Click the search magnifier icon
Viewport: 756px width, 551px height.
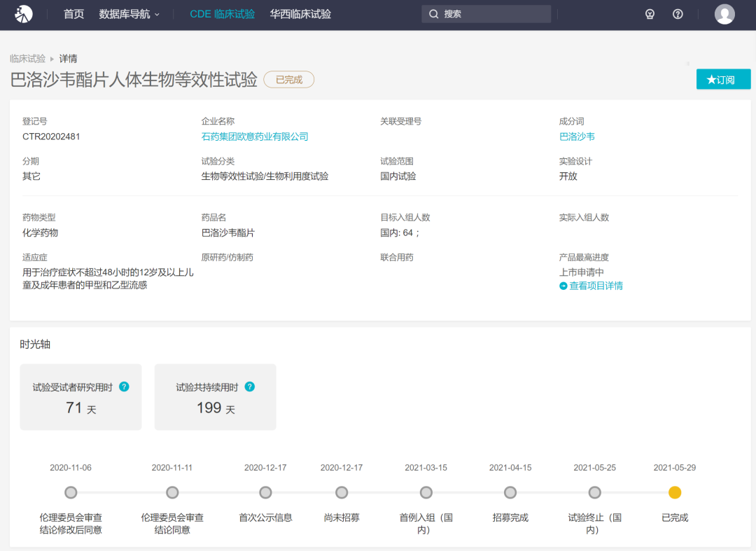(434, 14)
